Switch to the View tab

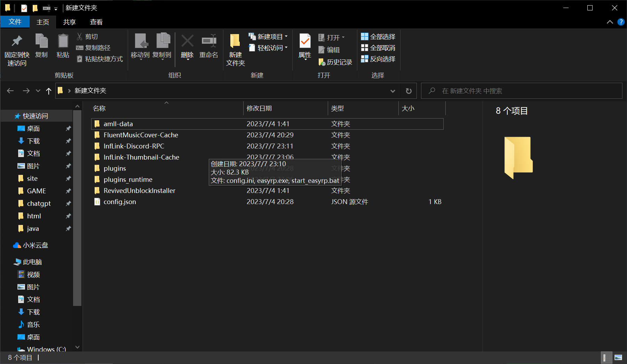96,22
